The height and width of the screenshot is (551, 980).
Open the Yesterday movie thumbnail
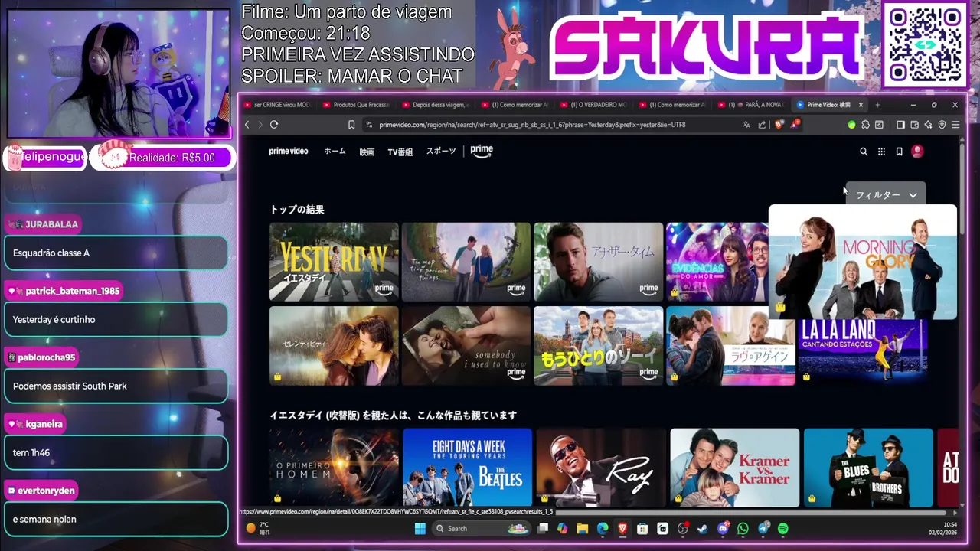(x=334, y=262)
